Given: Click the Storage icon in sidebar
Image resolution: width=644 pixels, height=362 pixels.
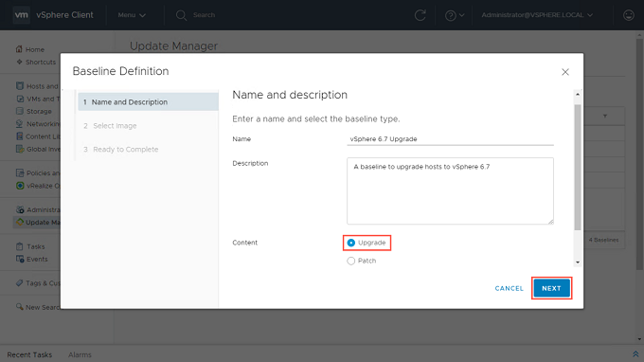Looking at the screenshot, I should pos(20,111).
